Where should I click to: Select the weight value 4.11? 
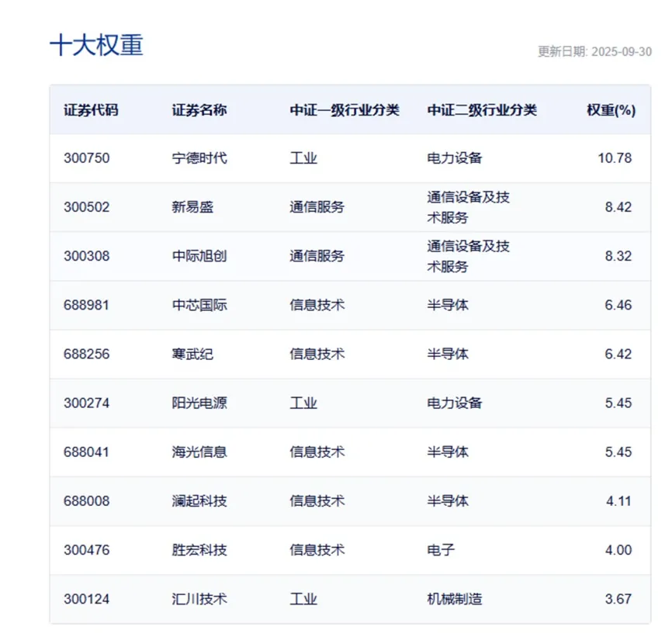coord(618,500)
